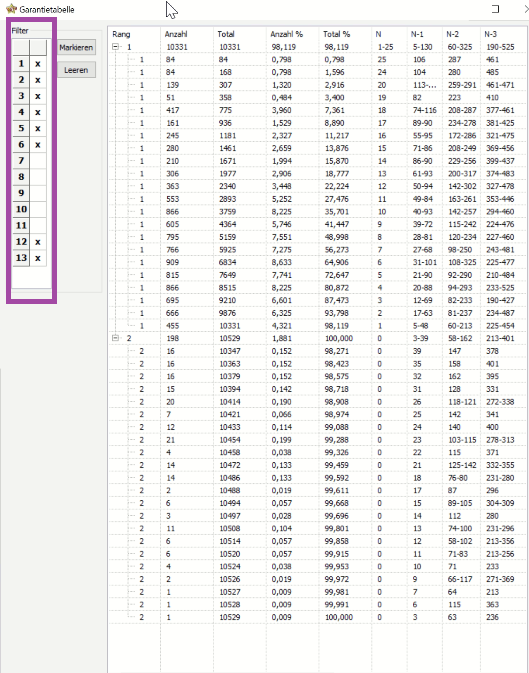Select the row with Total 6834
Image resolution: width=529 pixels, height=673 pixels.
(x=318, y=262)
